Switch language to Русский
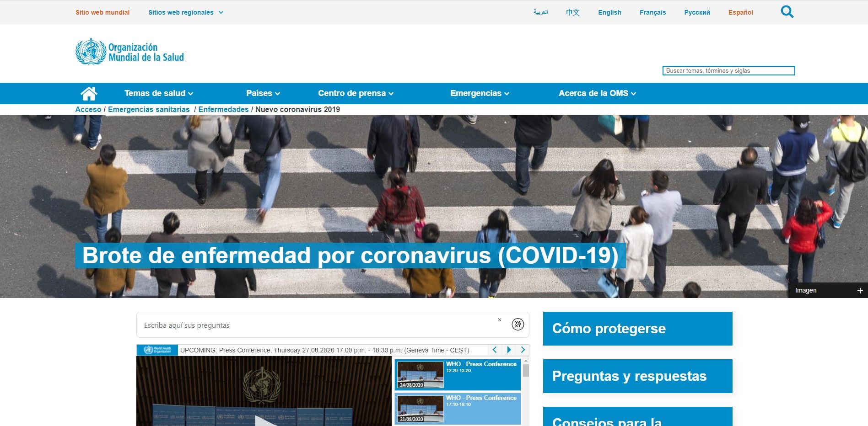868x426 pixels. coord(697,12)
